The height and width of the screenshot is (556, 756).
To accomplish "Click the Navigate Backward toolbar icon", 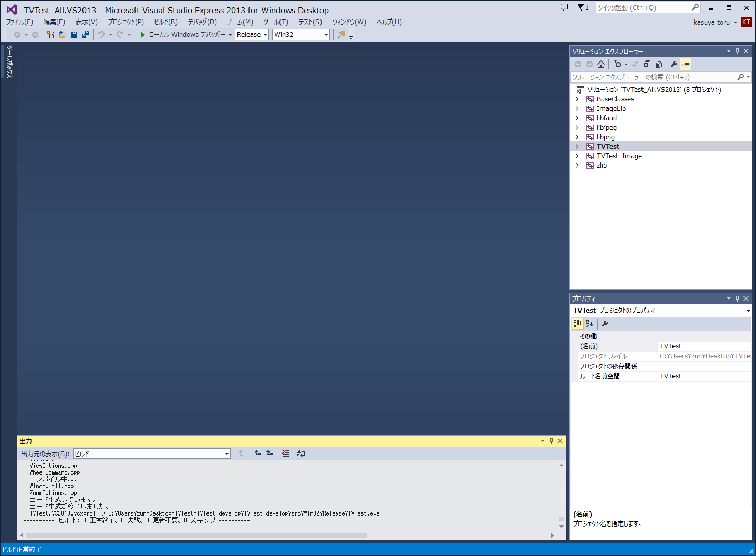I will (17, 35).
